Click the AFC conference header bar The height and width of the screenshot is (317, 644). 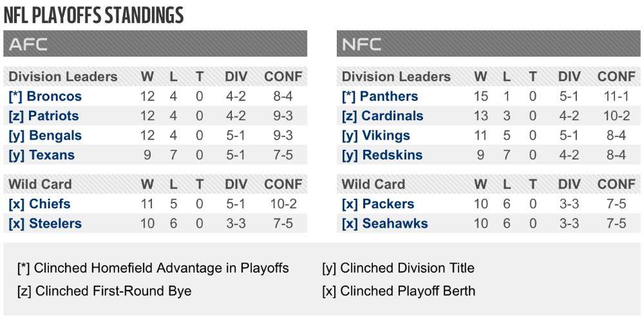(155, 44)
